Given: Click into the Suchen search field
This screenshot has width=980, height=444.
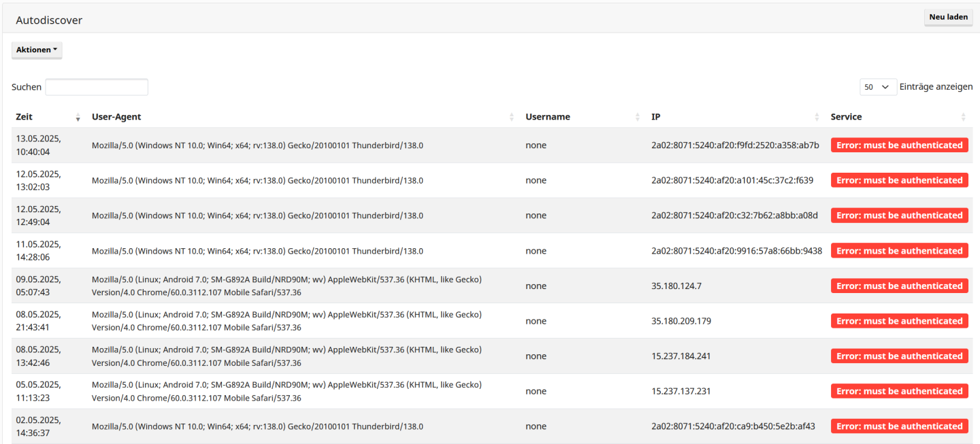Looking at the screenshot, I should point(97,87).
